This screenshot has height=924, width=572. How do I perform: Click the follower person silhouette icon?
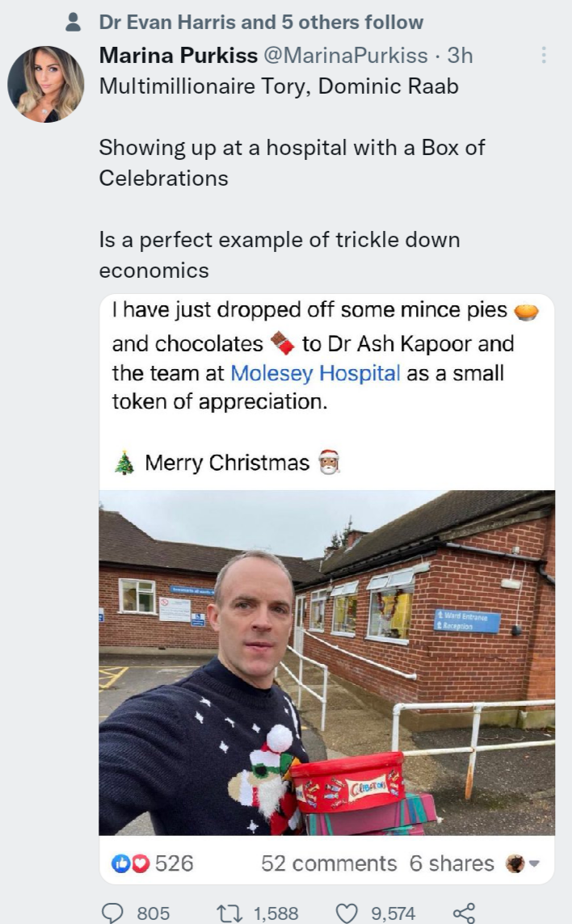[74, 23]
